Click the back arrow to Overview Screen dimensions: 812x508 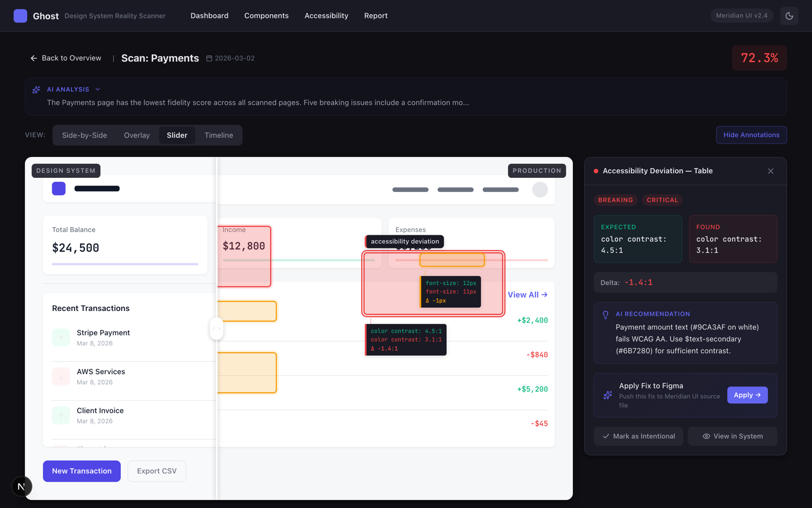(34, 58)
